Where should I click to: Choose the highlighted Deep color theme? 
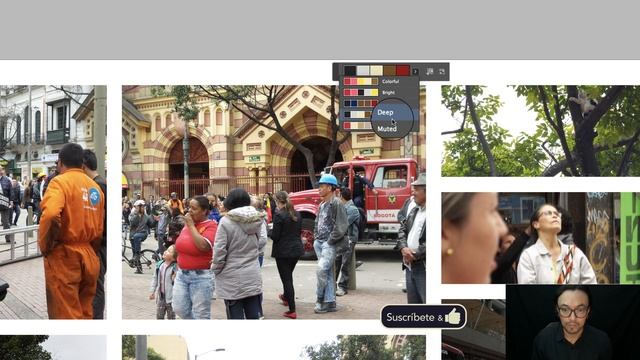[380, 114]
